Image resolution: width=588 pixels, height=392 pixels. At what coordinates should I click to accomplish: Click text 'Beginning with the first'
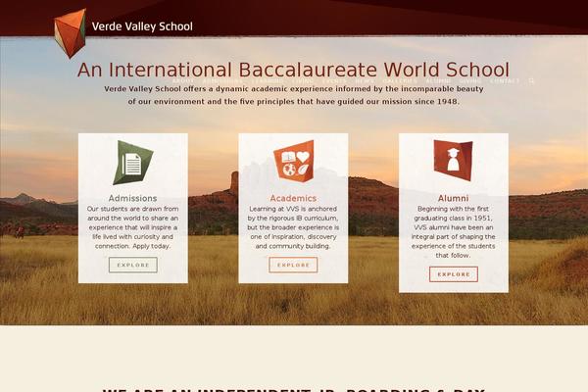coord(454,209)
